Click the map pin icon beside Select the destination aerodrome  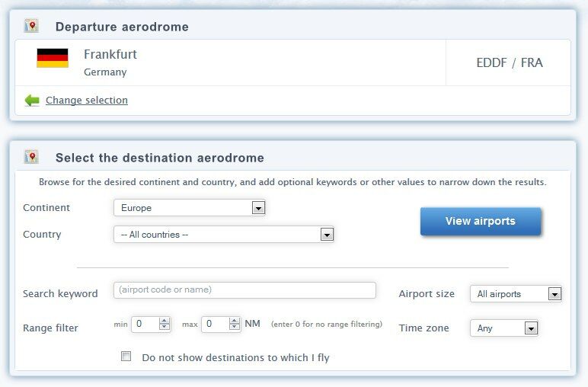pyautogui.click(x=31, y=157)
